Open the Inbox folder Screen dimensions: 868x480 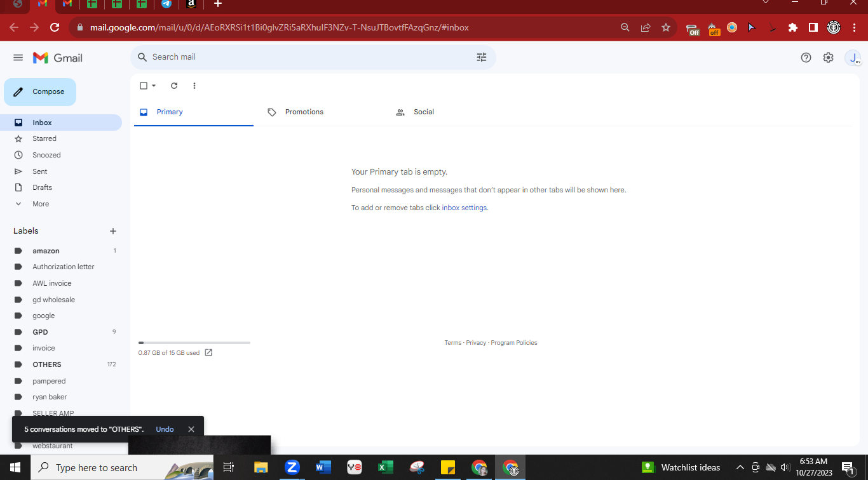[61, 123]
